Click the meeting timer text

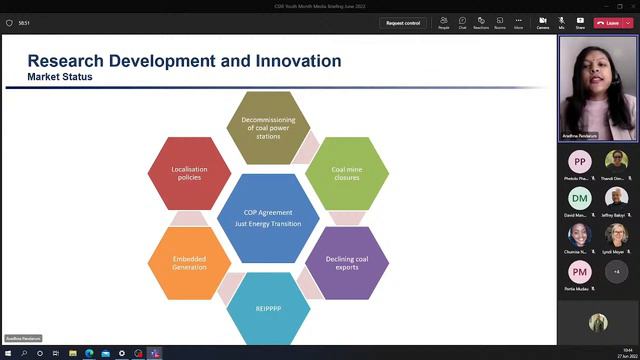tap(24, 23)
